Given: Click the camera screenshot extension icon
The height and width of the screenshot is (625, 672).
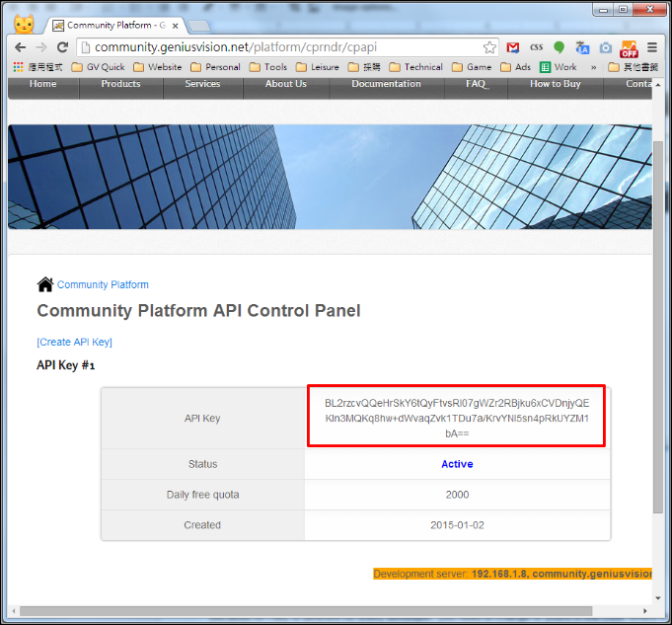Looking at the screenshot, I should coord(606,47).
